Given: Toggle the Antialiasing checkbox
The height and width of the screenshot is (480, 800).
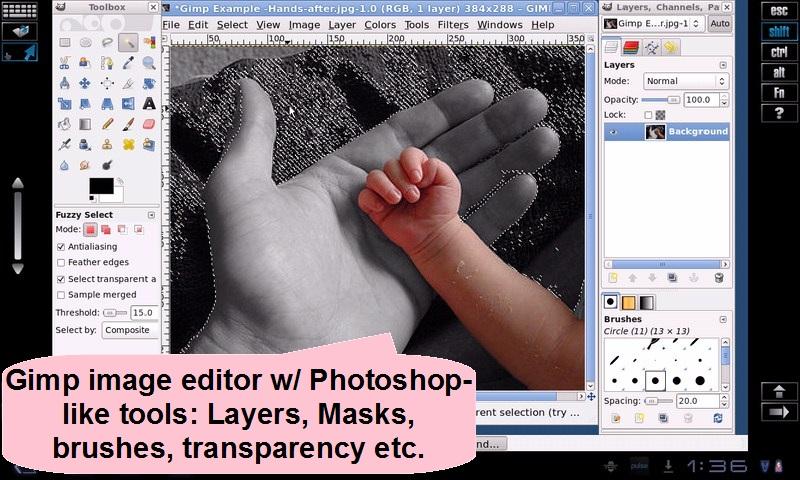Looking at the screenshot, I should point(61,247).
